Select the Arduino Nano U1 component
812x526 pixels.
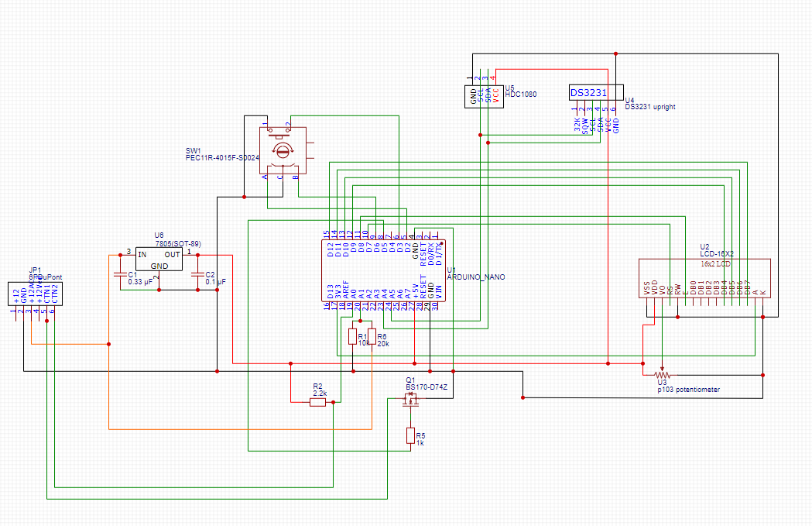click(382, 270)
